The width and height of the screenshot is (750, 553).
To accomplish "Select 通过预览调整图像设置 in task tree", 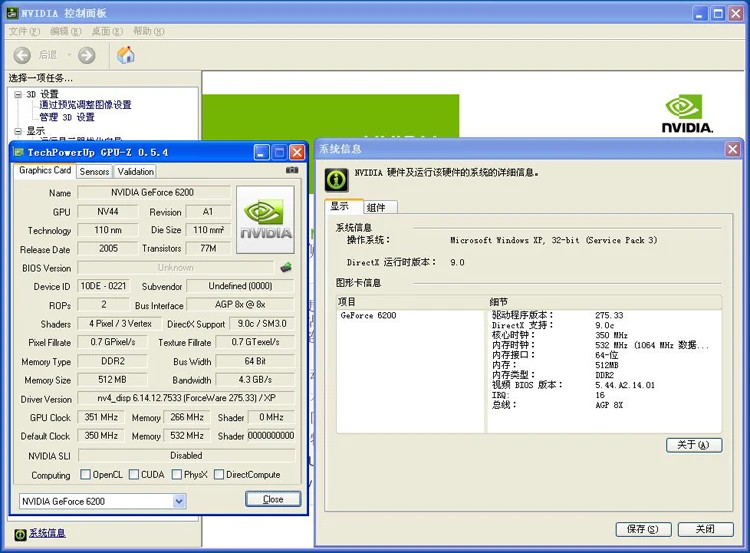I will [85, 105].
